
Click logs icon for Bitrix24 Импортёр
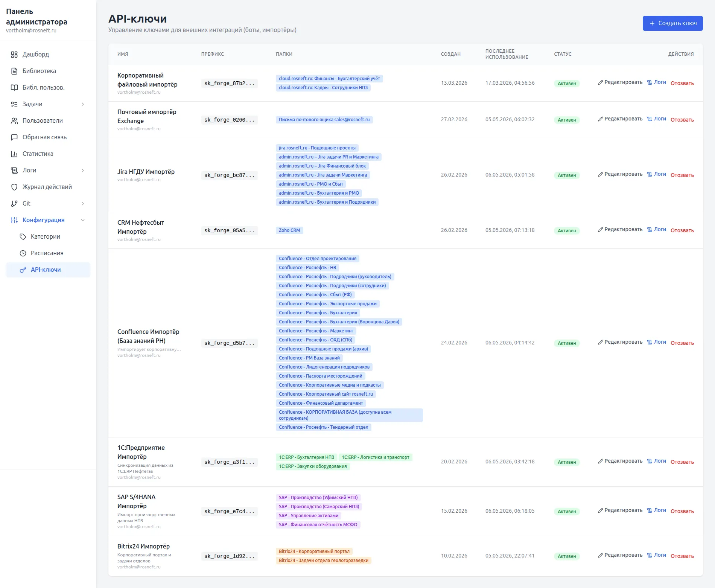click(x=650, y=555)
